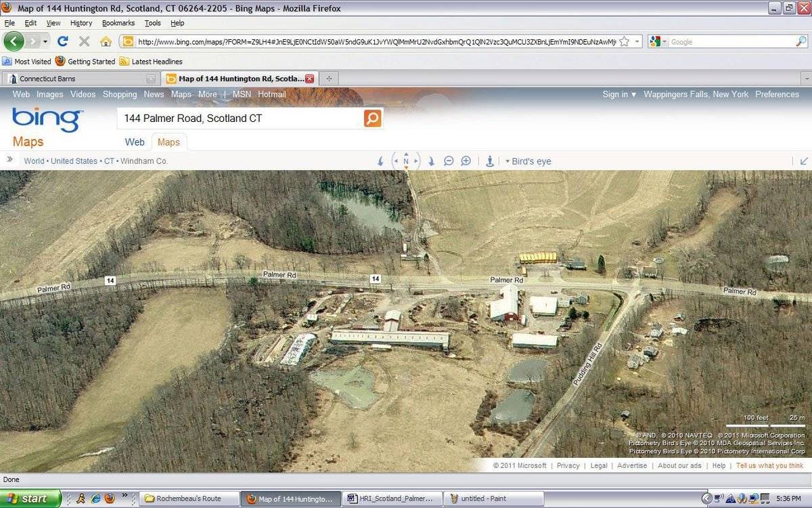Image resolution: width=812 pixels, height=508 pixels.
Task: Bookmark this page via the star icon
Action: [624, 41]
